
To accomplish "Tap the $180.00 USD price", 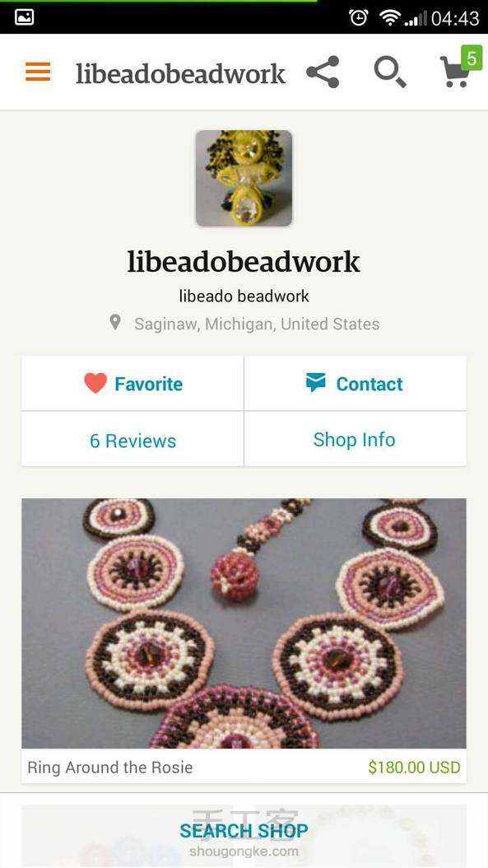I will [414, 768].
